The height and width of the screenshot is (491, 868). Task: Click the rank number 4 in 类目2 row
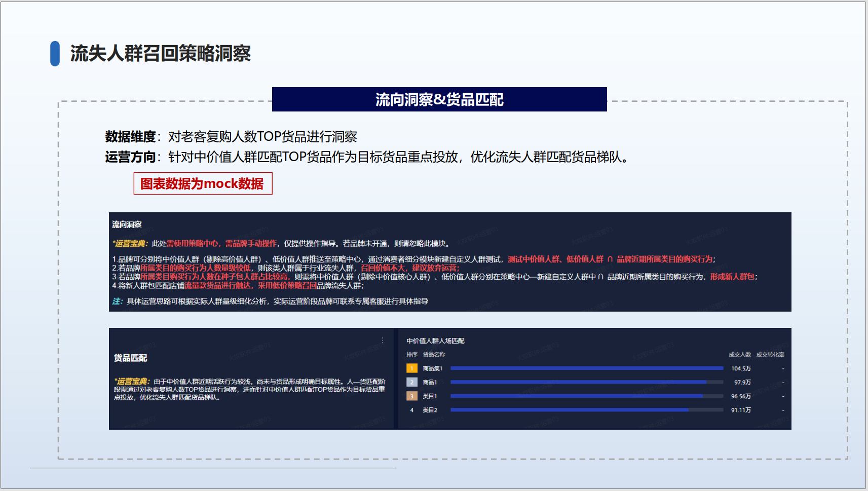412,410
